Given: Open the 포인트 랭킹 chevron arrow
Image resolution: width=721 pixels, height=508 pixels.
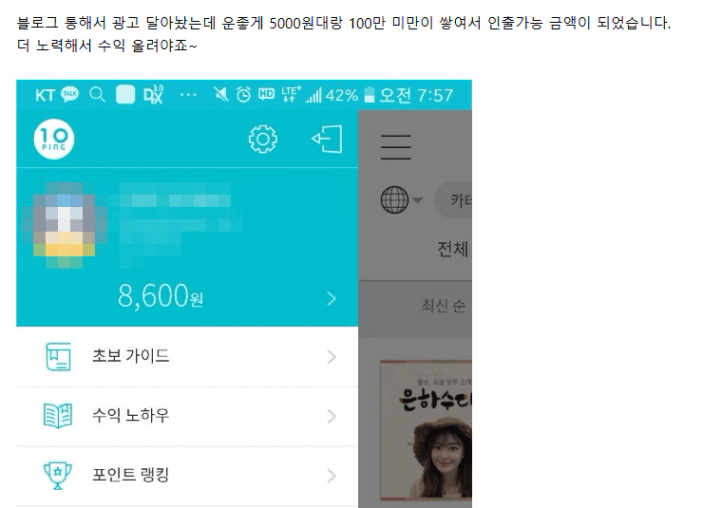Looking at the screenshot, I should [332, 476].
